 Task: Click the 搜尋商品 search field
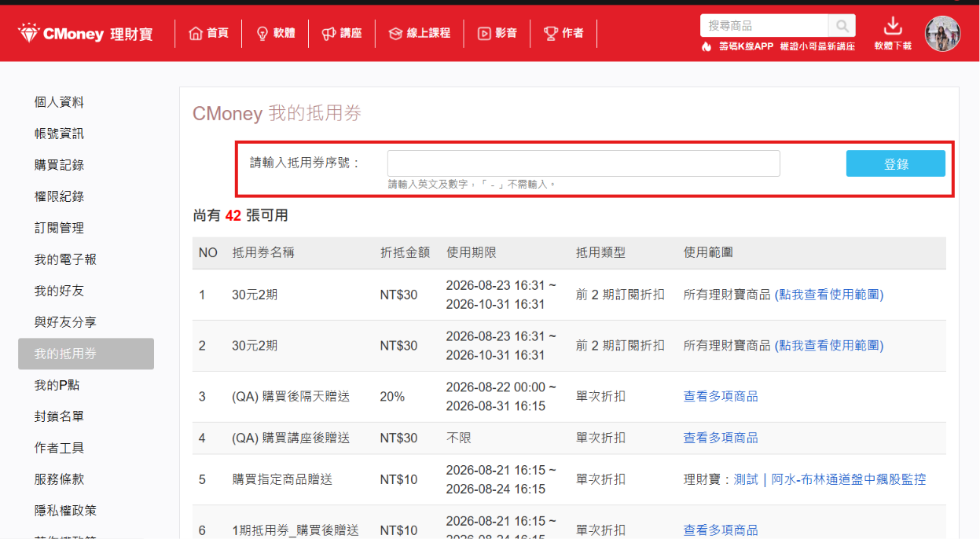click(x=764, y=26)
